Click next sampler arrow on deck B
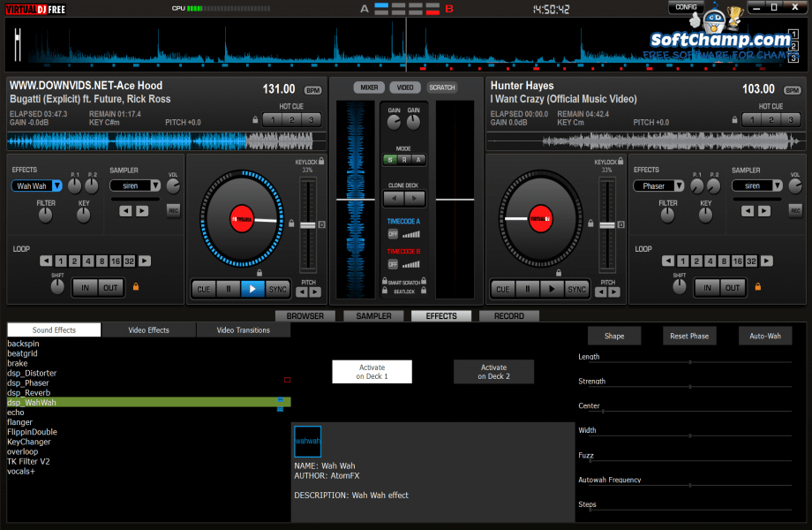 (763, 211)
